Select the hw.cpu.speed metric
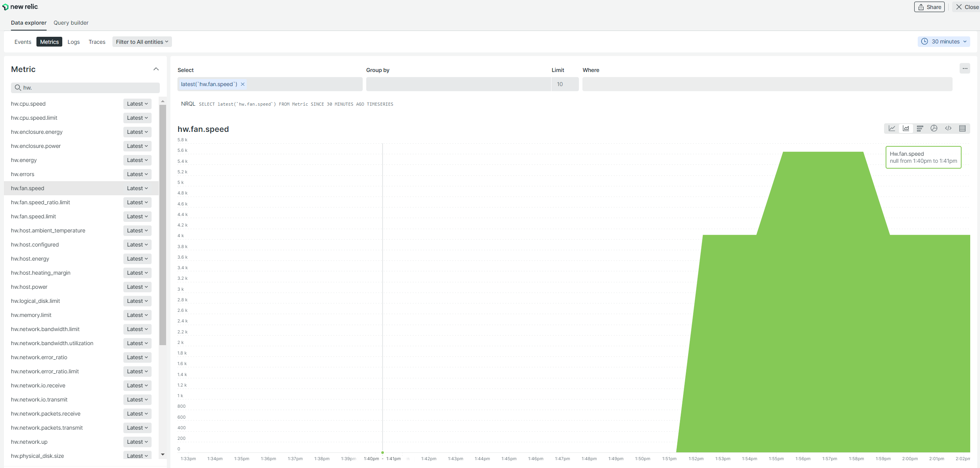Image resolution: width=980 pixels, height=468 pixels. 28,104
